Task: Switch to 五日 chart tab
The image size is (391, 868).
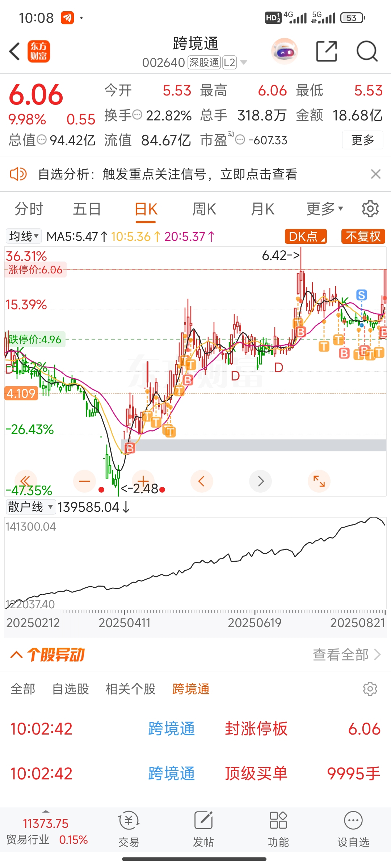Action: click(87, 209)
